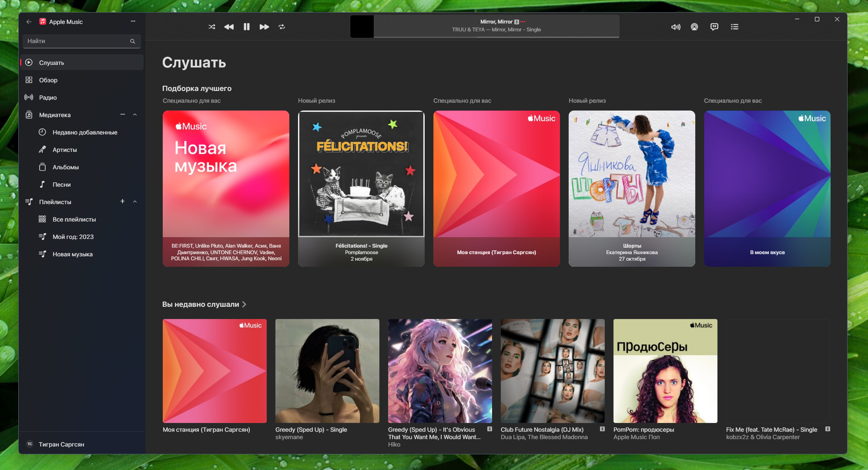
Task: Add a new playlist with plus icon
Action: coord(122,201)
